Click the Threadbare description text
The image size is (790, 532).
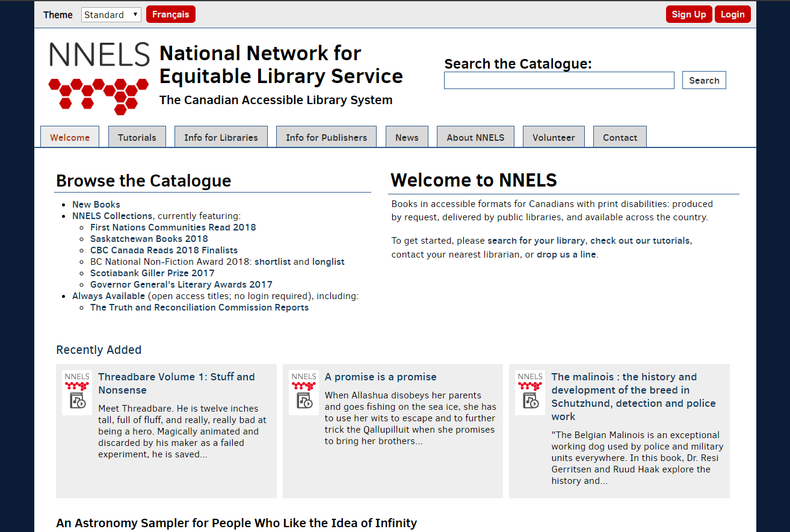[x=182, y=431]
